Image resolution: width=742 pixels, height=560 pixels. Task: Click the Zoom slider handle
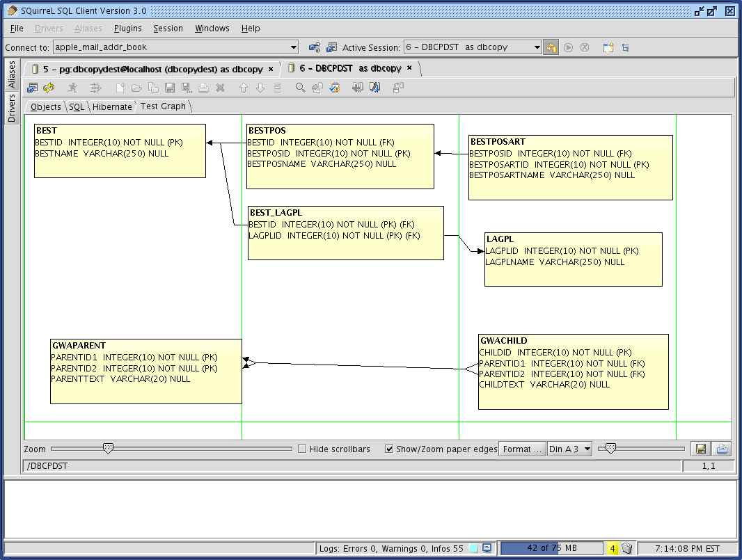pyautogui.click(x=108, y=449)
